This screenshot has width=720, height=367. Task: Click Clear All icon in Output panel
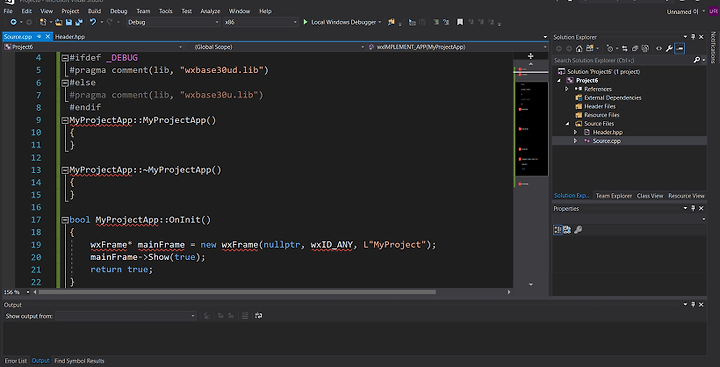245,316
